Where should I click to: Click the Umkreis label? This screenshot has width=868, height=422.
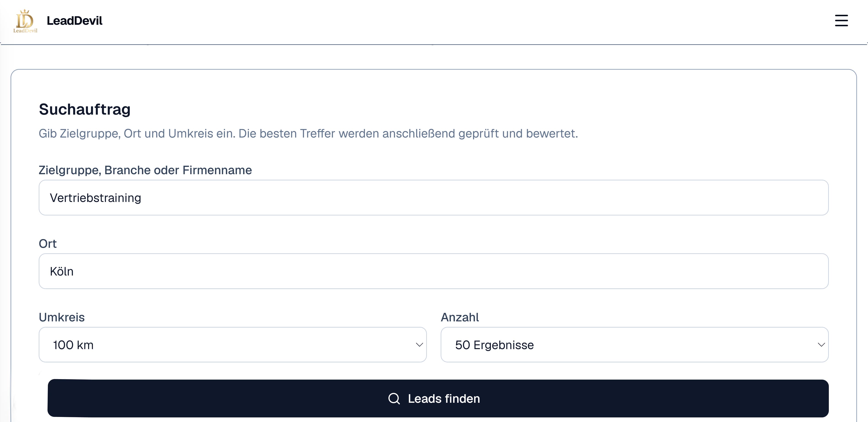click(62, 317)
